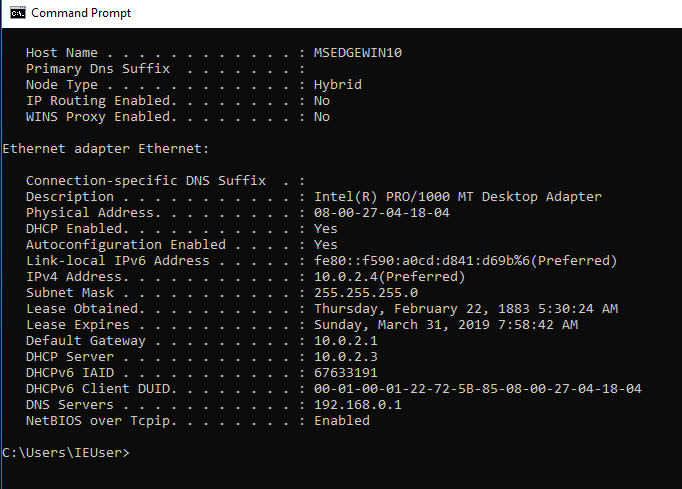Click the DHCP Server 10.0.2.3 value
The image size is (682, 489).
click(x=346, y=357)
